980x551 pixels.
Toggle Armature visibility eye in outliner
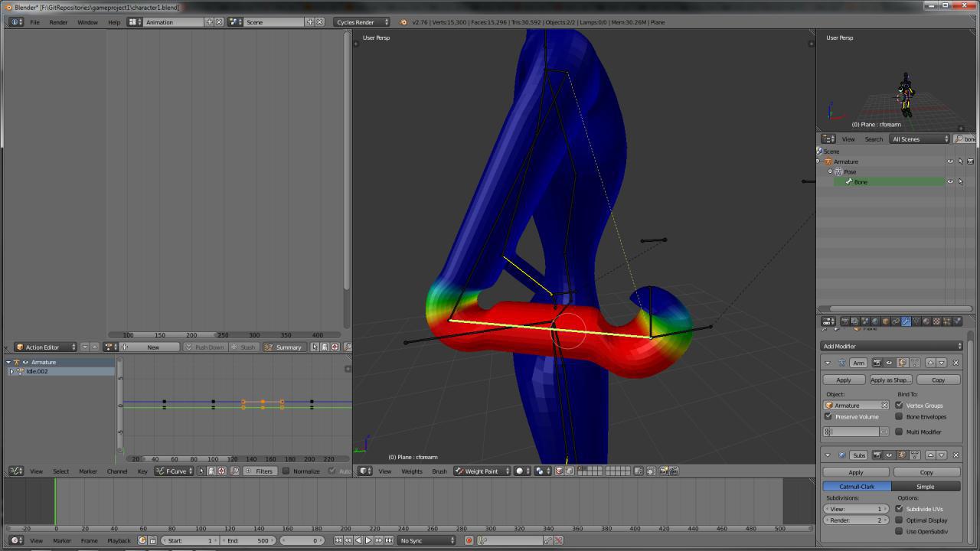point(950,161)
